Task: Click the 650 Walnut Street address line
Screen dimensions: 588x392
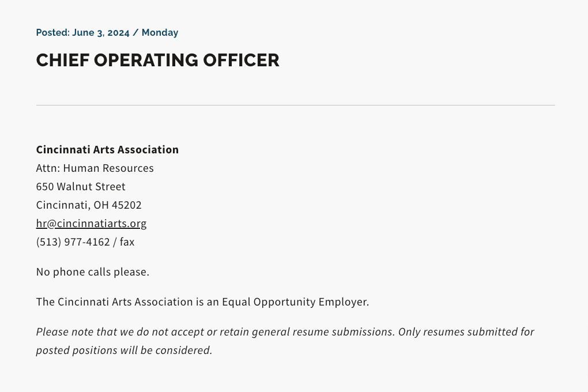Action: (x=81, y=186)
